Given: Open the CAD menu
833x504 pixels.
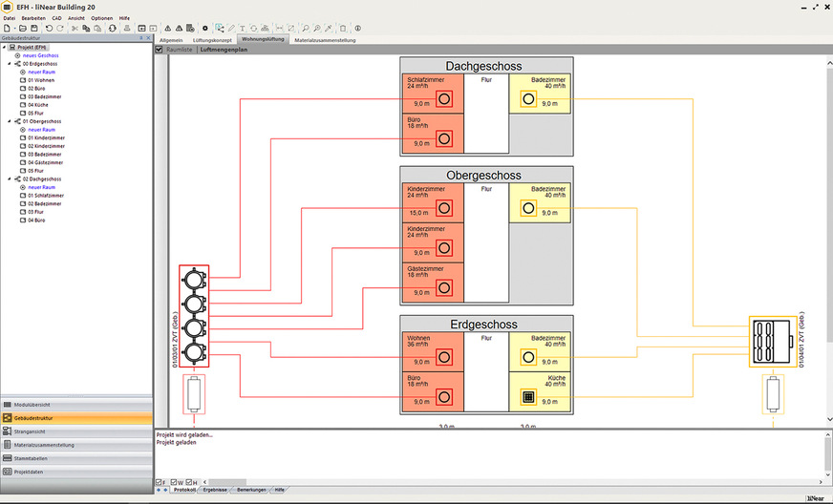Looking at the screenshot, I should 57,18.
